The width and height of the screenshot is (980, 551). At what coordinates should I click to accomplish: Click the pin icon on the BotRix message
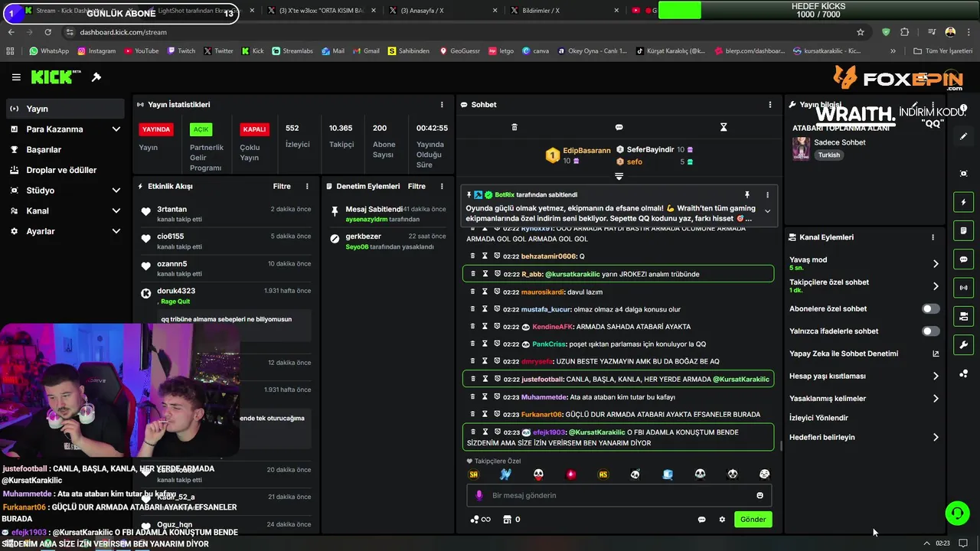pyautogui.click(x=747, y=195)
